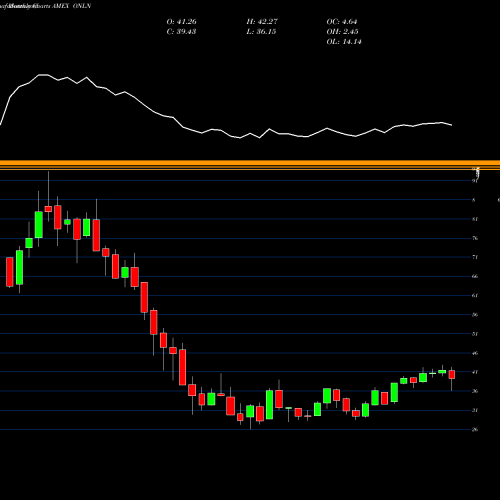The width and height of the screenshot is (500, 500).
Task: Click the low price value 'L: 36.15'
Action: [x=261, y=32]
